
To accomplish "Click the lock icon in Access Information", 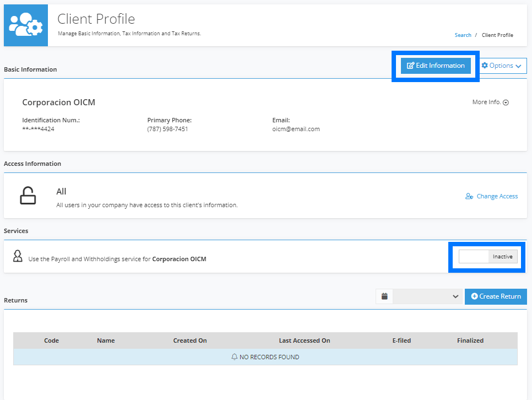I will [29, 195].
